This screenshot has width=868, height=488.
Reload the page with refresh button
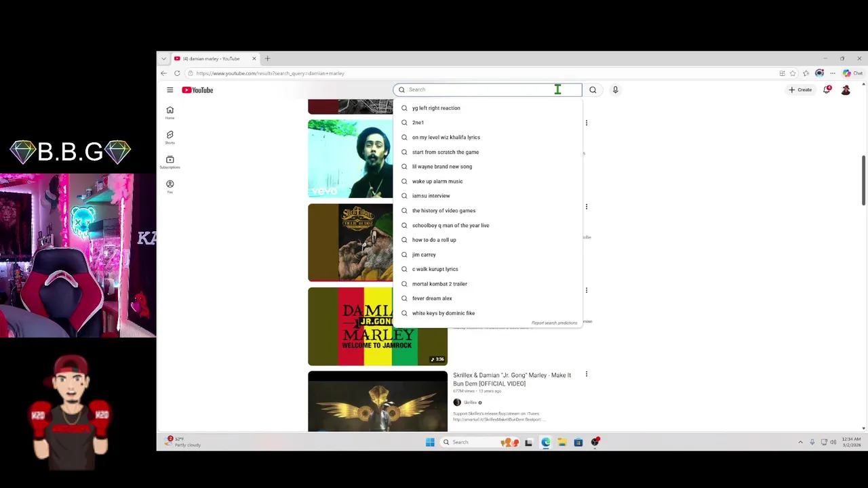(x=177, y=73)
